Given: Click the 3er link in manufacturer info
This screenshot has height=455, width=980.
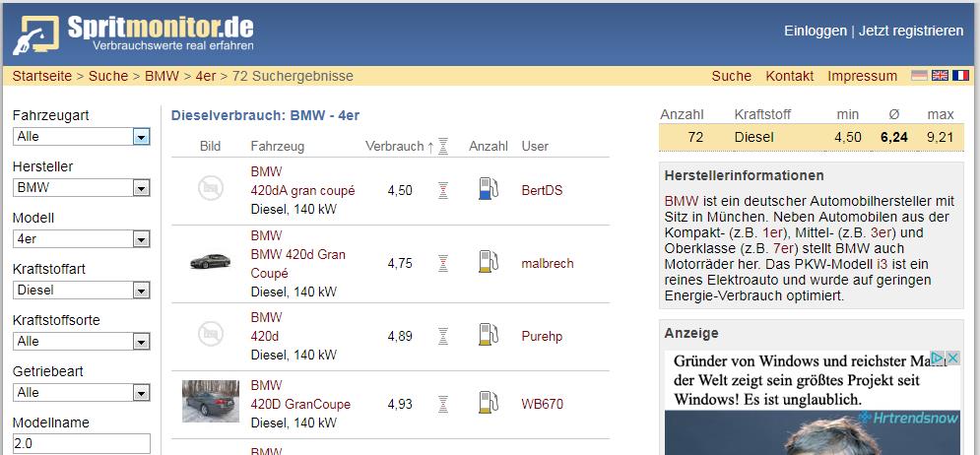Looking at the screenshot, I should [880, 233].
